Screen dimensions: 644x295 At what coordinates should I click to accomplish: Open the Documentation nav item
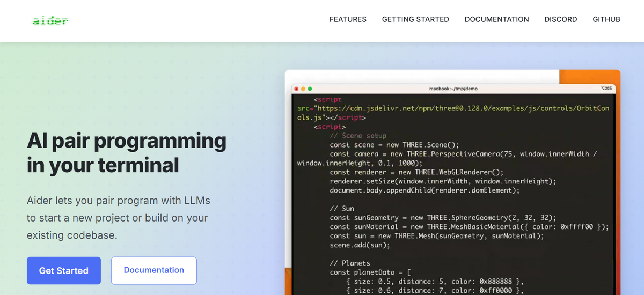[x=497, y=19]
